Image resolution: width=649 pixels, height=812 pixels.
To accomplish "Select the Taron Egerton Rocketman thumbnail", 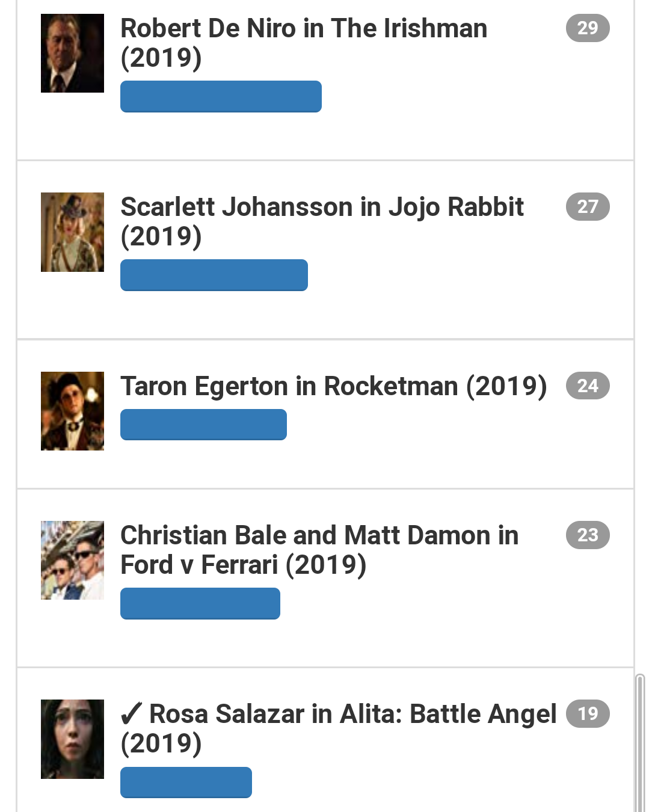I will 72,411.
